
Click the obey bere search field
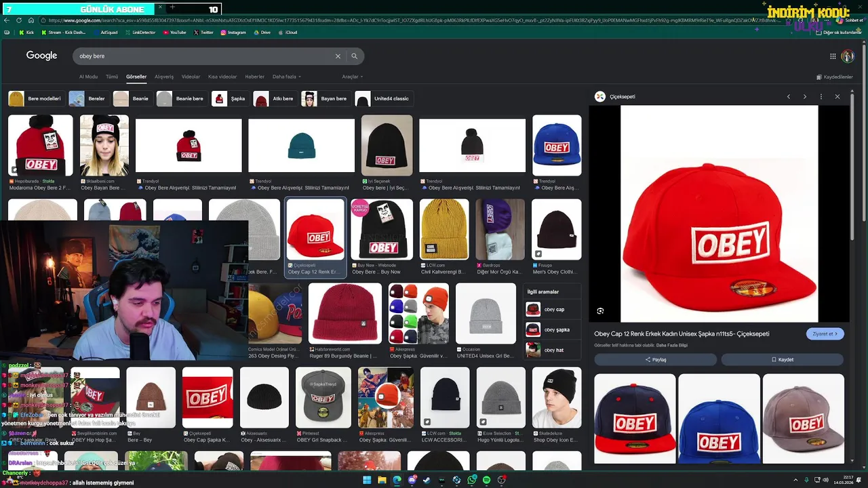tap(203, 56)
